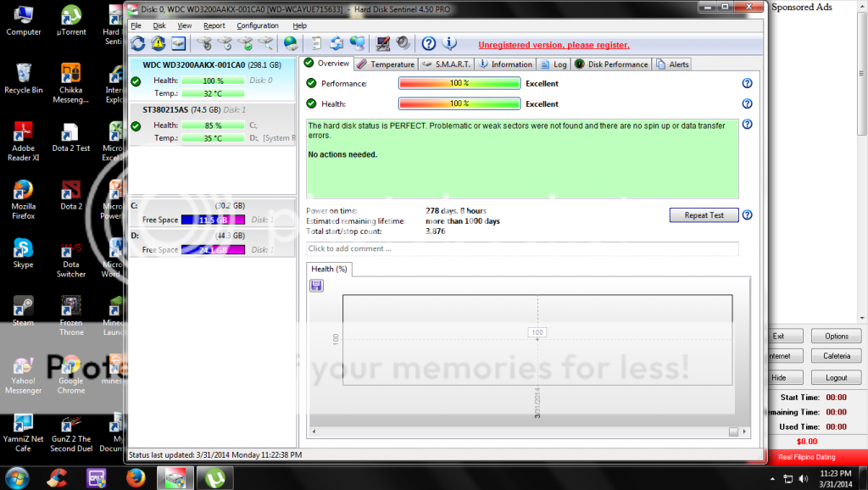868x490 pixels.
Task: Open the help question mark toolbar icon
Action: tap(429, 43)
